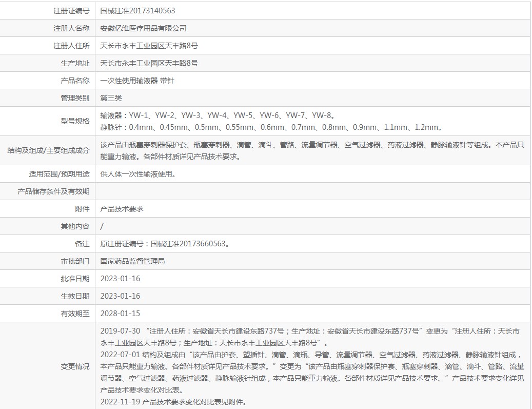
Task: Select the date 2023-01-16 in the 批准日期 row
Action: [120, 279]
